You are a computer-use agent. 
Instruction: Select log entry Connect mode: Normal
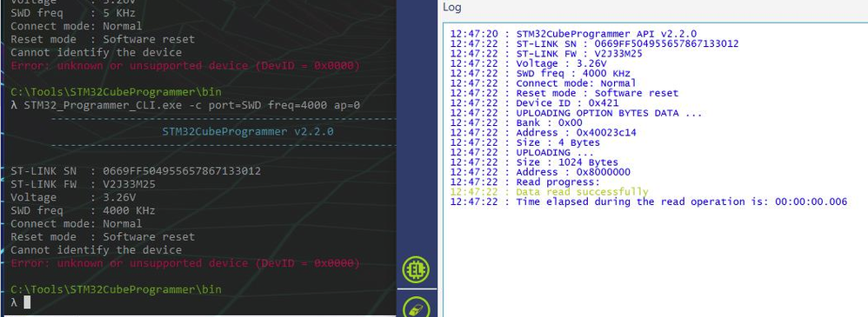pyautogui.click(x=543, y=83)
